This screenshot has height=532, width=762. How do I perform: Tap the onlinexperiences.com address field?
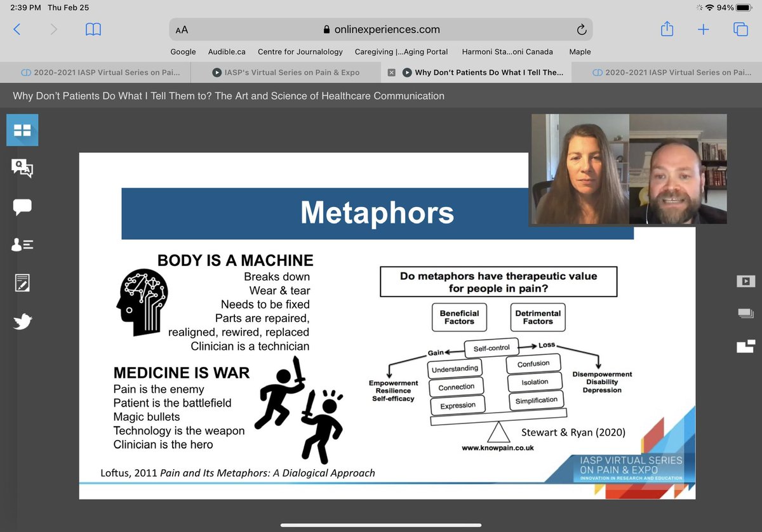(381, 29)
